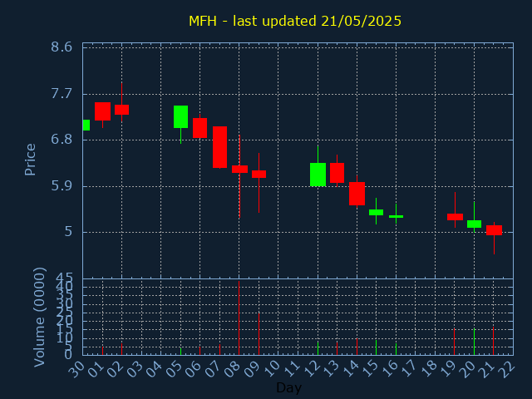This screenshot has height=399, width=532.
Task: Click the red volume bar on day 09
Action: (x=259, y=334)
